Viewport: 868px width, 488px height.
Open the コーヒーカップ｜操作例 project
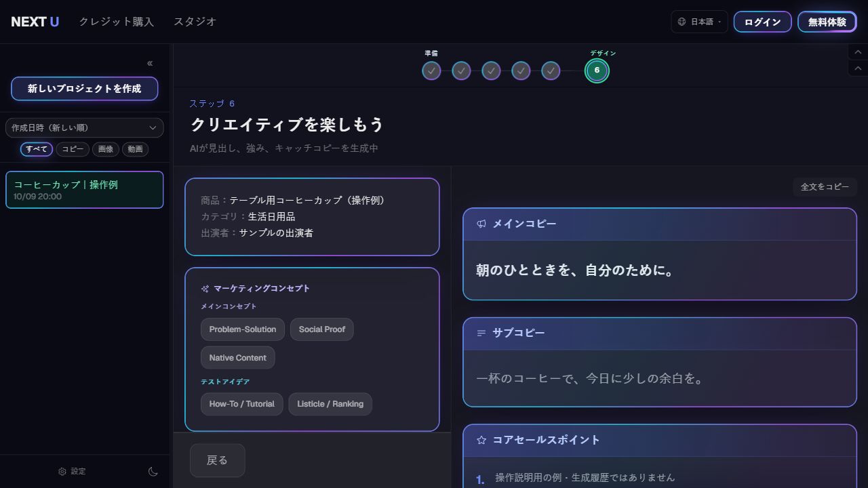pos(84,190)
